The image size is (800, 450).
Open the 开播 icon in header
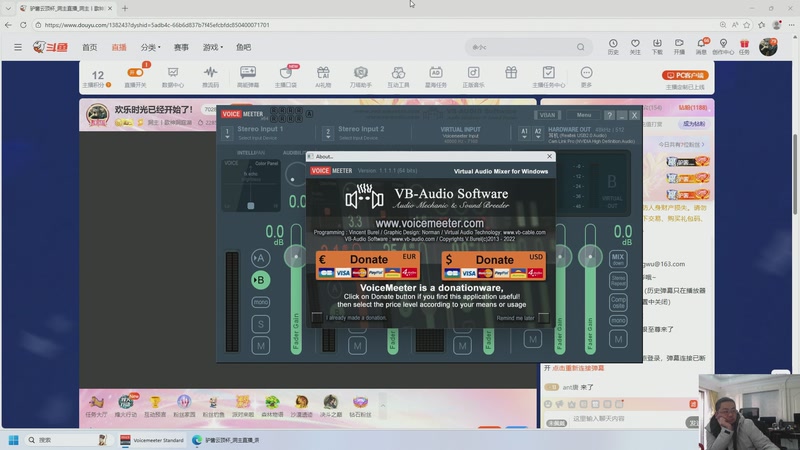(679, 47)
